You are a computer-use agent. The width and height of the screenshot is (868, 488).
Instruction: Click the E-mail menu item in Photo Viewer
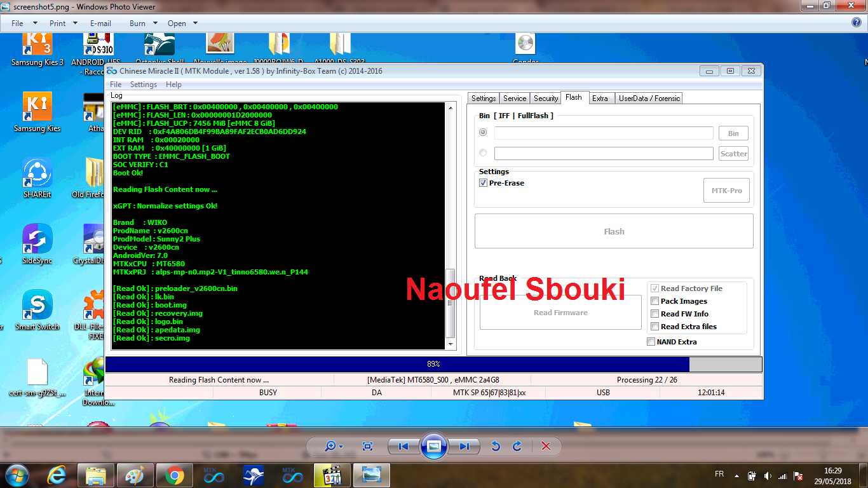(x=100, y=23)
